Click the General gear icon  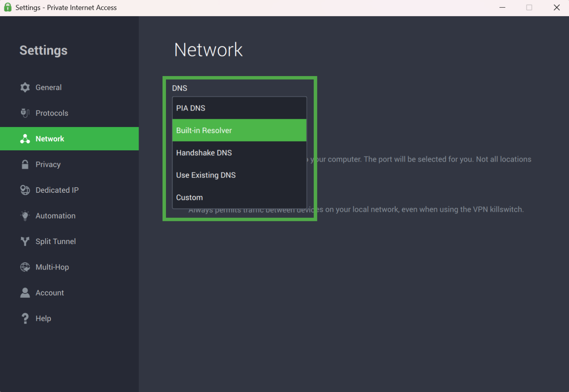pos(25,87)
